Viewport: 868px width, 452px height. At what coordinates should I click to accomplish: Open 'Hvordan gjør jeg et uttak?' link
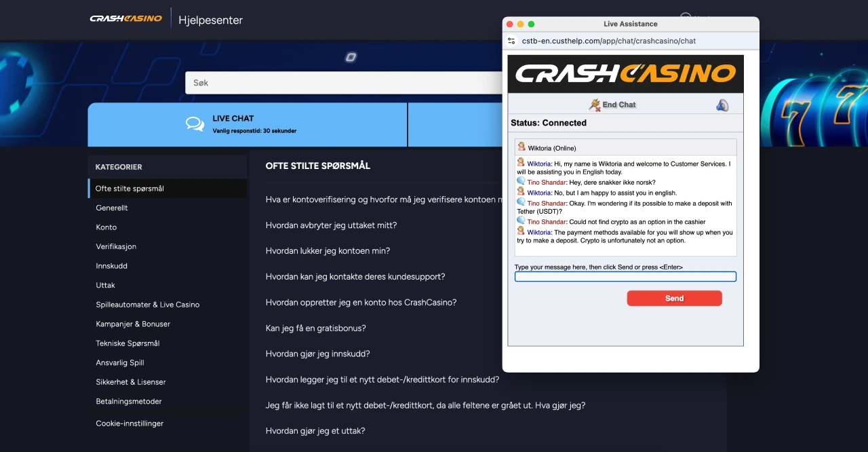point(315,431)
